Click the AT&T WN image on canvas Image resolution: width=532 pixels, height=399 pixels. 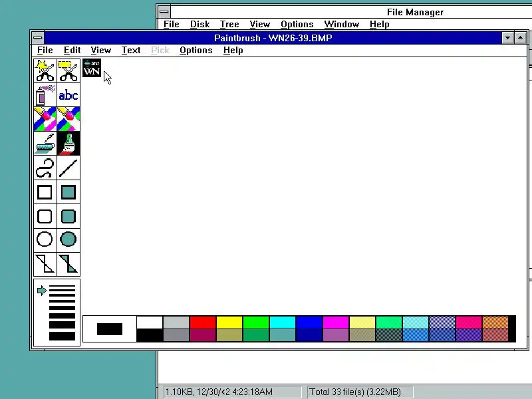(92, 68)
